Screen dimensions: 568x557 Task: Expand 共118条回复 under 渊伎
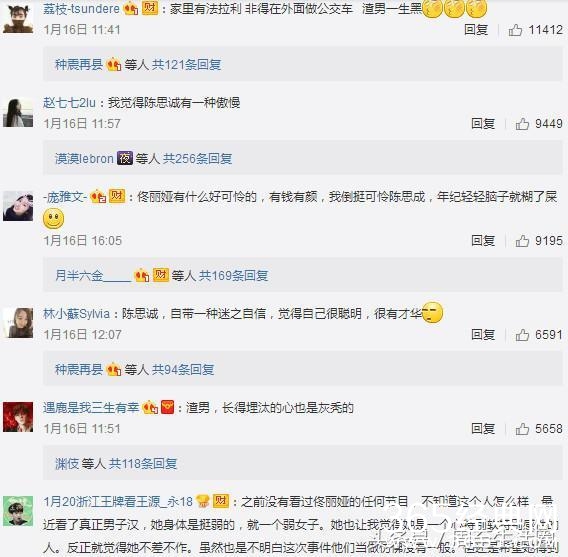[x=143, y=464]
